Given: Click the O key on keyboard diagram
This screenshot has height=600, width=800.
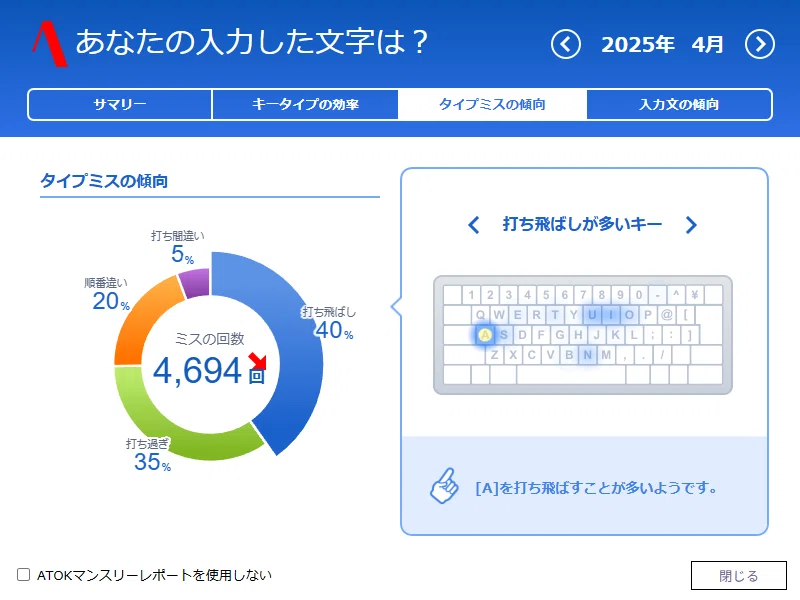Looking at the screenshot, I should pyautogui.click(x=629, y=315).
